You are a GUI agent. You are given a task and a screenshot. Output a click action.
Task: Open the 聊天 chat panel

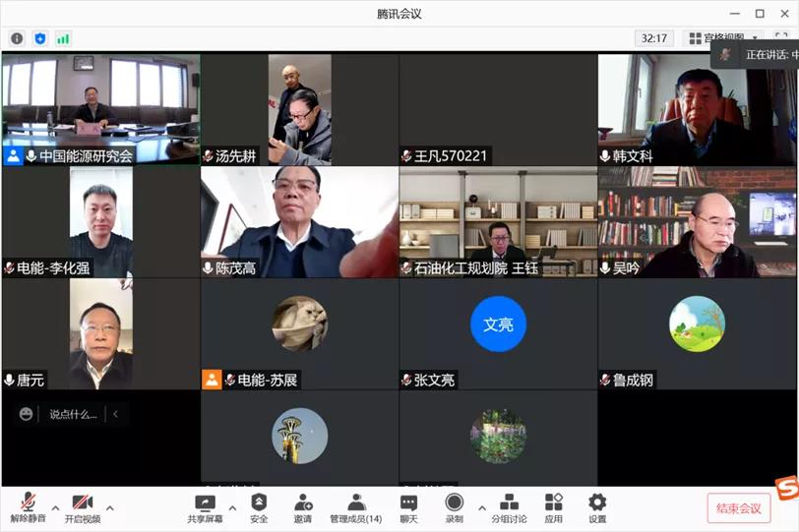click(408, 507)
